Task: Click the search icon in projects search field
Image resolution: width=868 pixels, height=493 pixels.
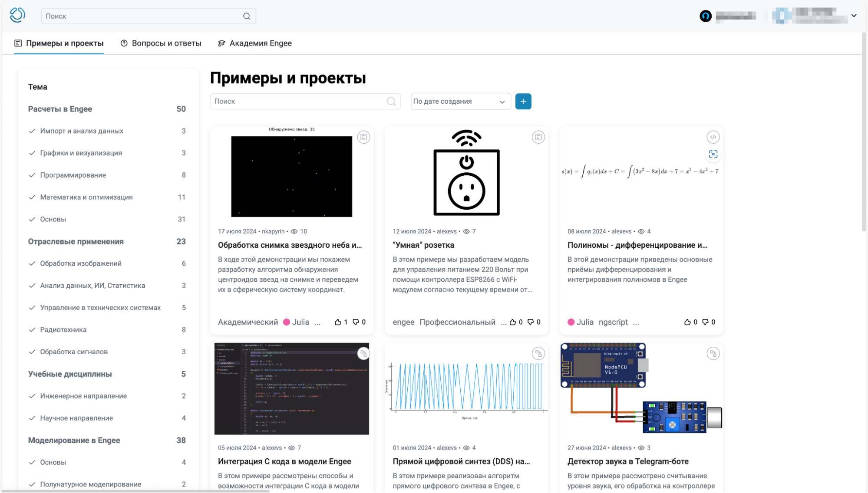Action: tap(391, 101)
